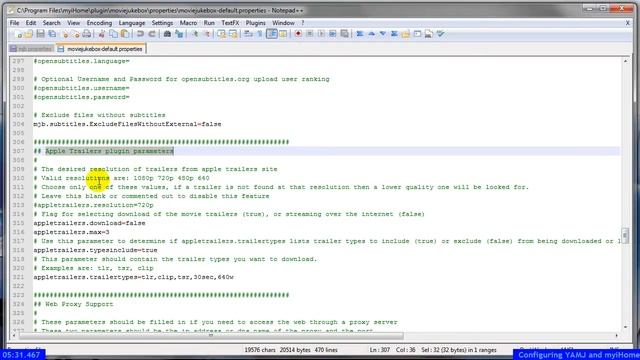Click the blue up-triangle plugin icon
The width and height of the screenshot is (640, 360).
point(371,34)
